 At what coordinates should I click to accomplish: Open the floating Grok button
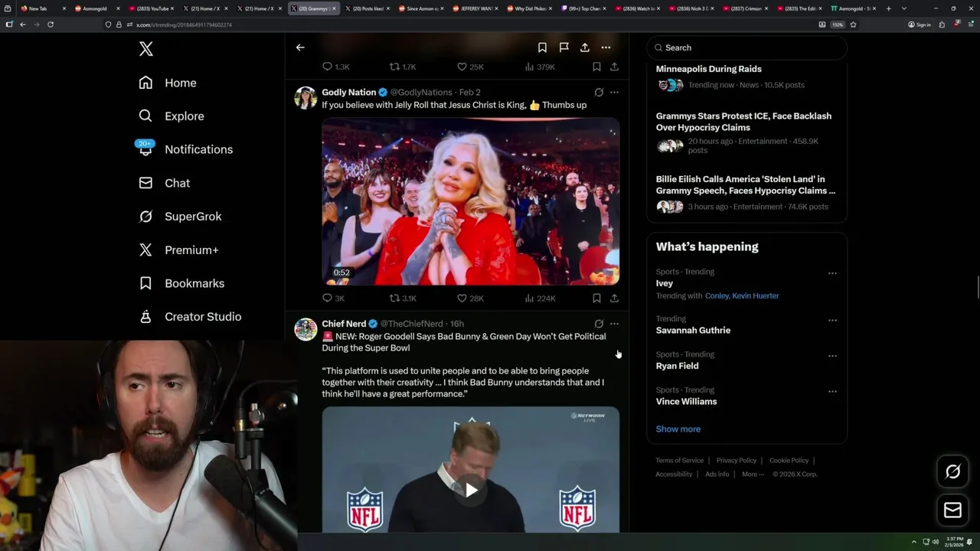(952, 472)
